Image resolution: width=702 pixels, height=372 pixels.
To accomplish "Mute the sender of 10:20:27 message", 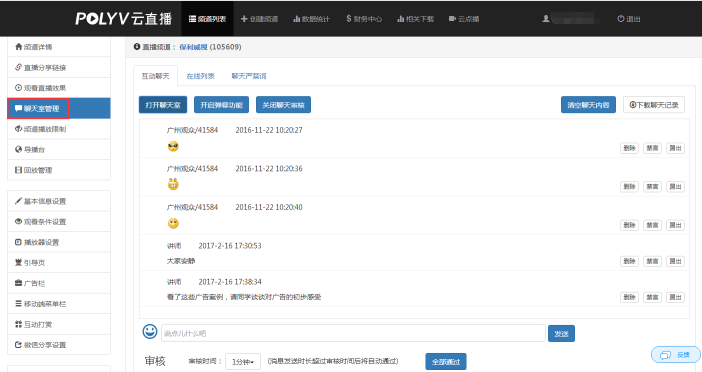I will click(652, 148).
